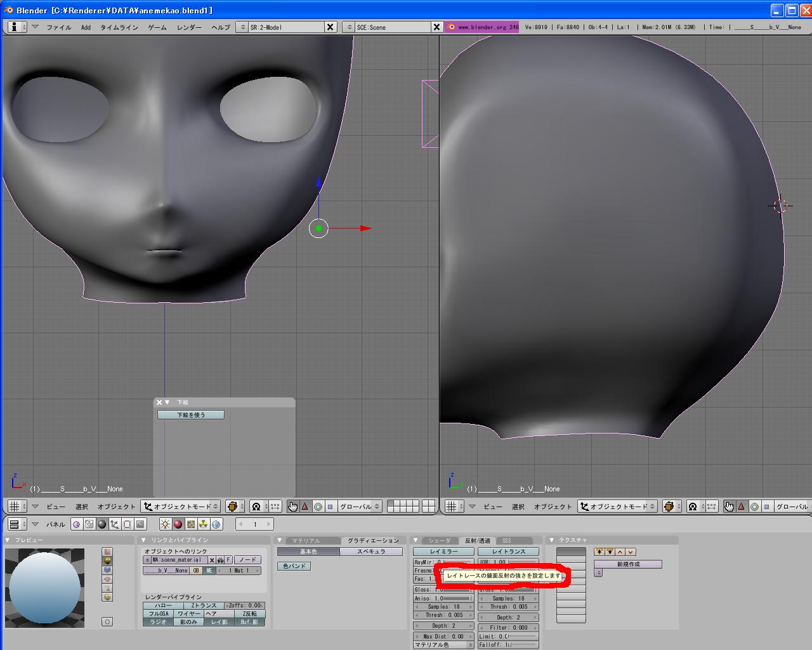Click the Radiosity buttons icon
Image resolution: width=812 pixels, height=650 pixels.
204,524
